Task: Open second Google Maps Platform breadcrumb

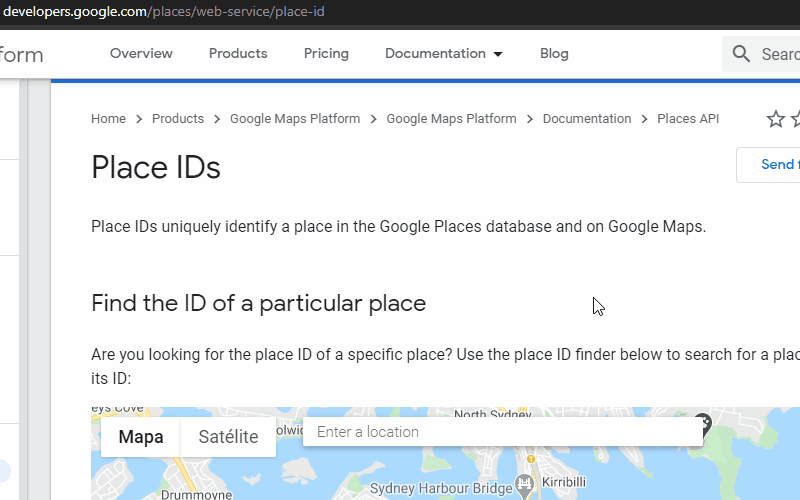Action: point(451,118)
